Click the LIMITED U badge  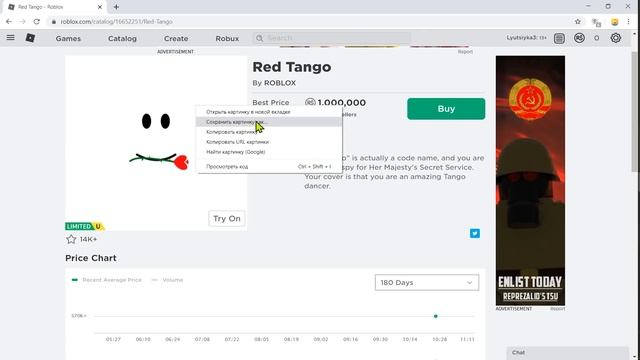(84, 226)
